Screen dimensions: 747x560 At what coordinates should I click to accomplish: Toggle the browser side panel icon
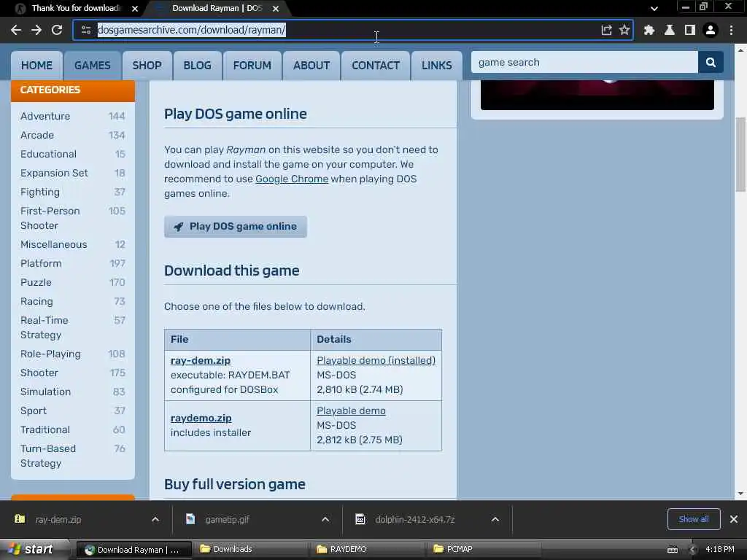[x=690, y=30]
